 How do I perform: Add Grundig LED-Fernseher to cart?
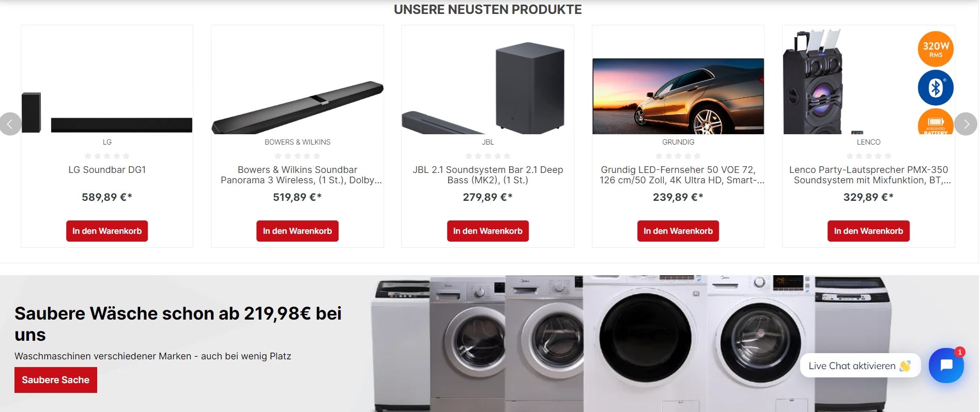tap(678, 231)
